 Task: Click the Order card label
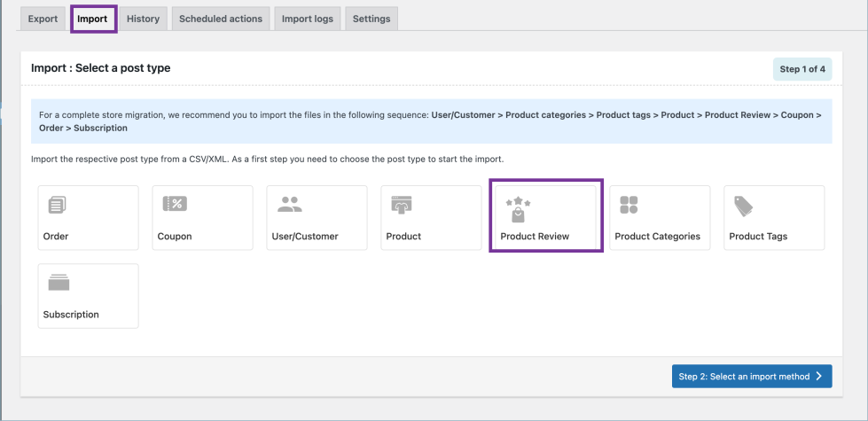pos(56,237)
